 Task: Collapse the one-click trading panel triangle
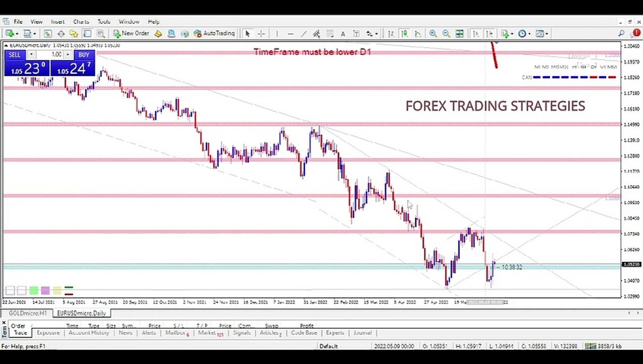pyautogui.click(x=6, y=45)
